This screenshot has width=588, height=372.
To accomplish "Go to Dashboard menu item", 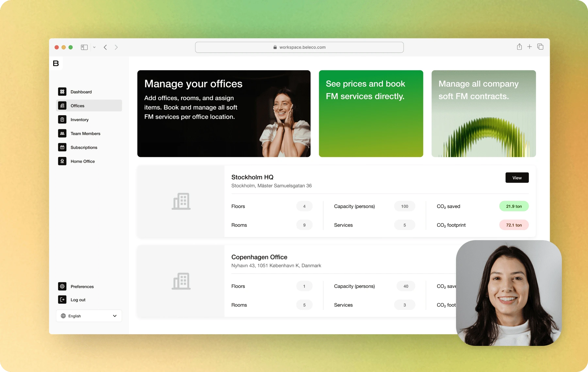I will [89, 92].
